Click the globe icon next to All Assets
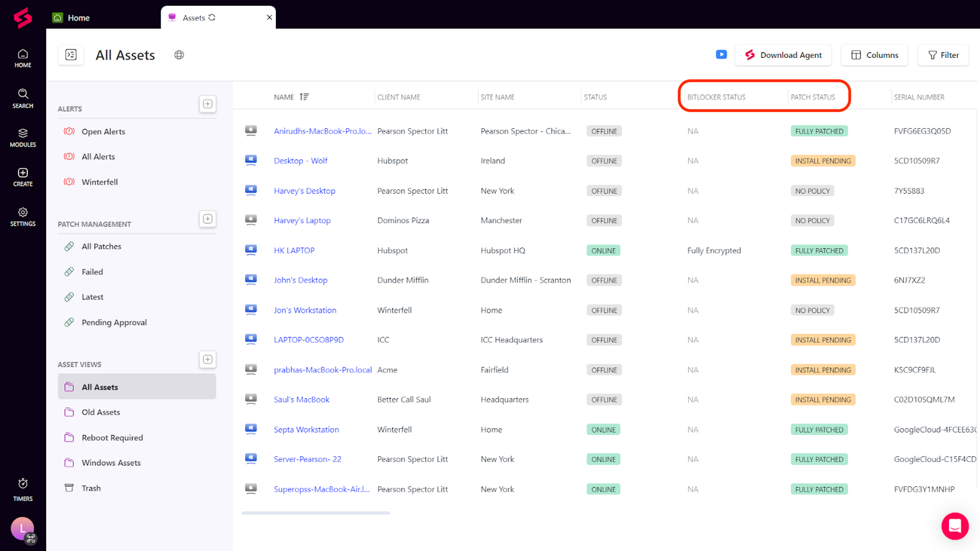The height and width of the screenshot is (551, 980). [x=179, y=55]
